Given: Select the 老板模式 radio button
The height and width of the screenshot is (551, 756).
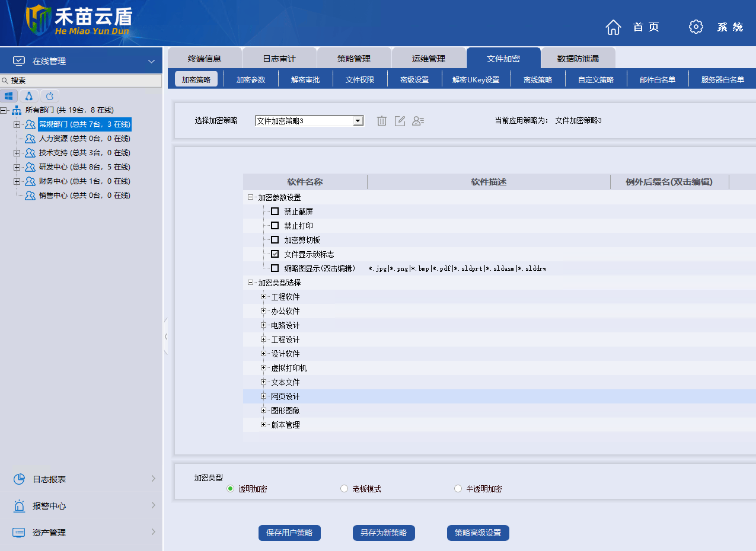Looking at the screenshot, I should click(x=344, y=489).
